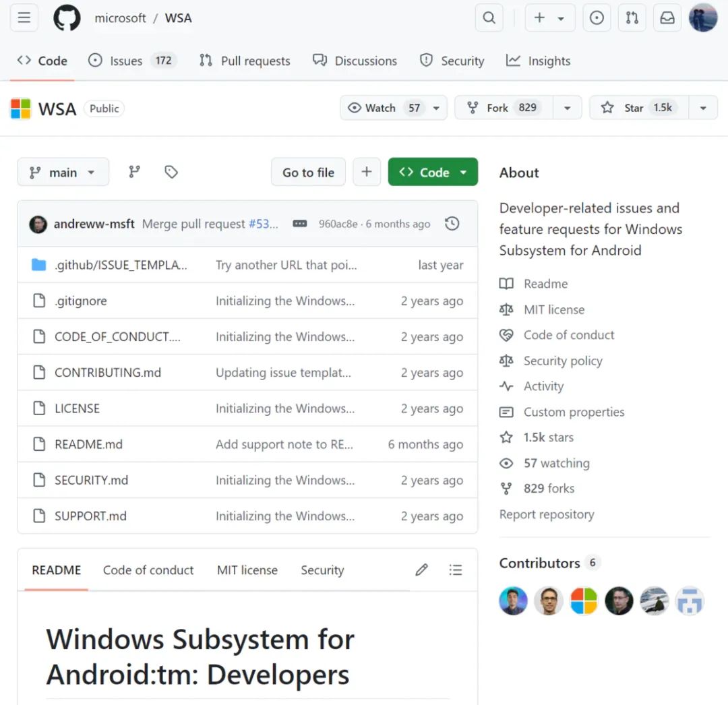Add file using the plus button

[x=367, y=172]
